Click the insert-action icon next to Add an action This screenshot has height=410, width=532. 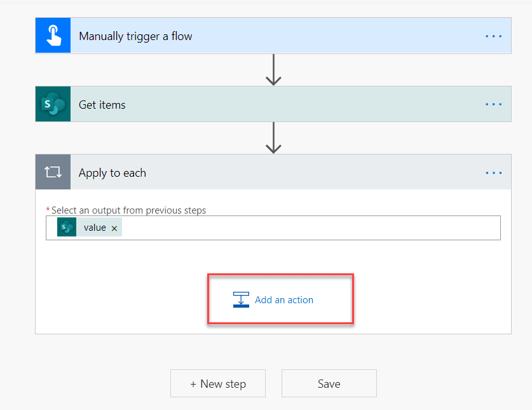tap(242, 299)
